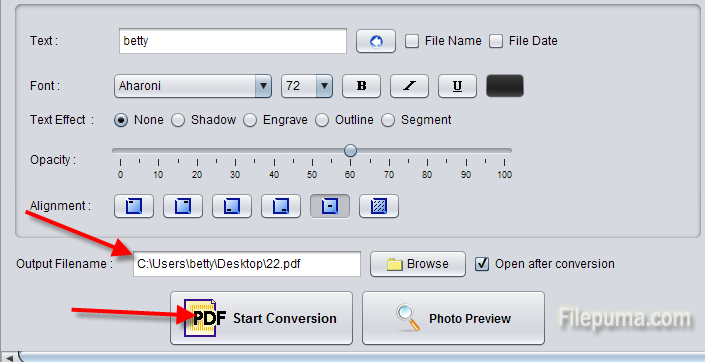Uncheck Open after conversion
705x362 pixels.
pyautogui.click(x=482, y=264)
